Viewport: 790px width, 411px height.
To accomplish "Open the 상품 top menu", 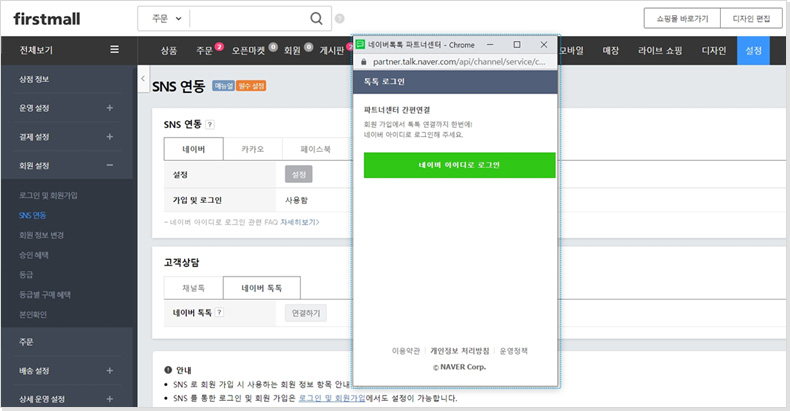I will click(x=169, y=50).
